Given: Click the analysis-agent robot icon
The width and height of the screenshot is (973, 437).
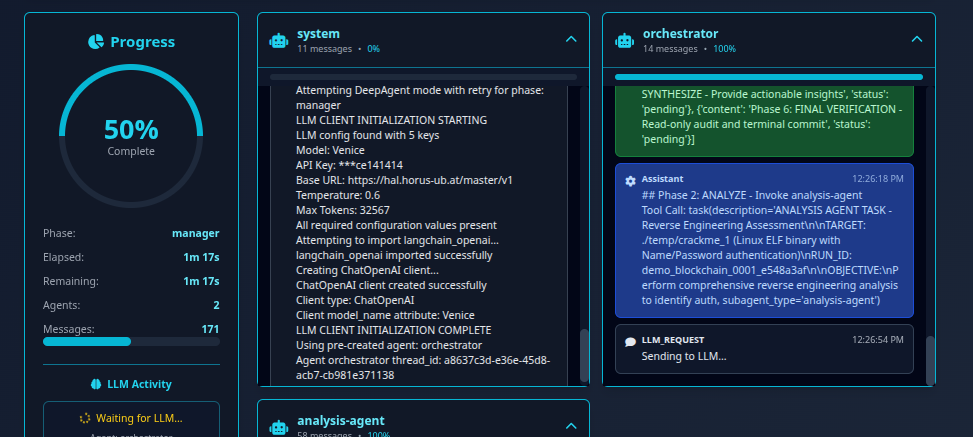Looking at the screenshot, I should (x=279, y=428).
